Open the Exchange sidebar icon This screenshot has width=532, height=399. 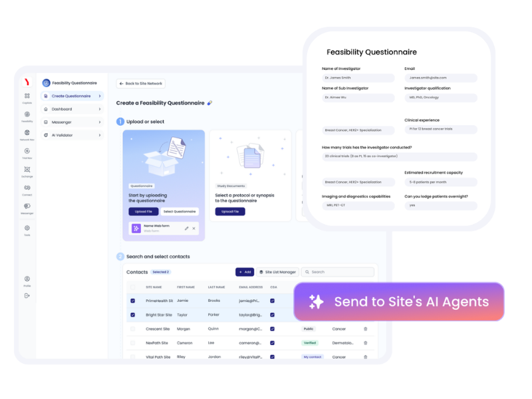tap(27, 170)
